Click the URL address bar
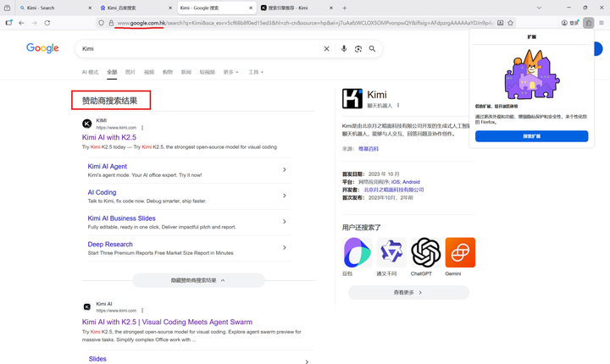This screenshot has height=364, width=610. (x=305, y=23)
